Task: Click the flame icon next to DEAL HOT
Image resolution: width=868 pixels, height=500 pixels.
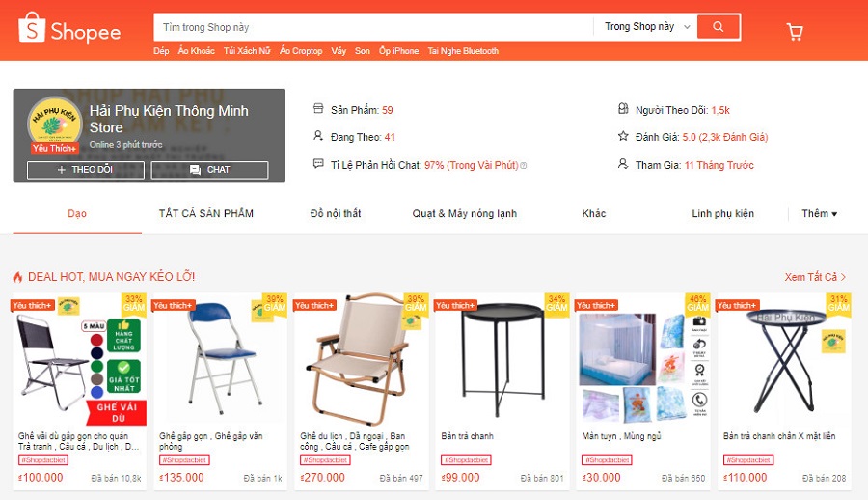Action: (17, 277)
